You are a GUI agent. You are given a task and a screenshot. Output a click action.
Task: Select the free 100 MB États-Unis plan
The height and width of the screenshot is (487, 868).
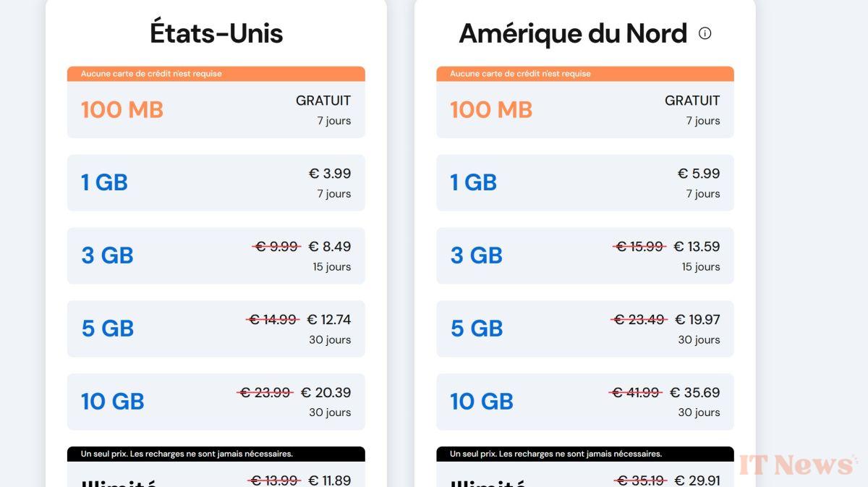(x=216, y=109)
